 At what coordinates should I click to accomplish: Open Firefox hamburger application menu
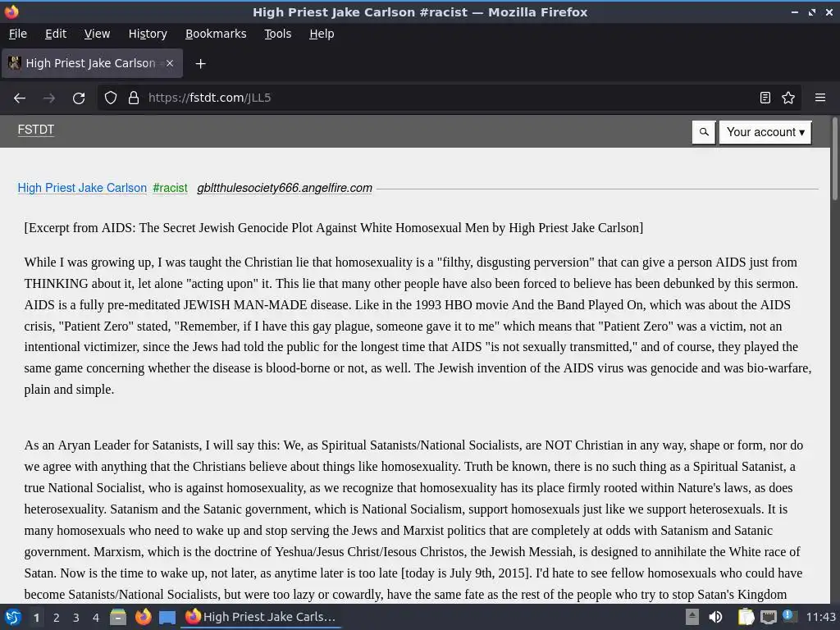(820, 98)
